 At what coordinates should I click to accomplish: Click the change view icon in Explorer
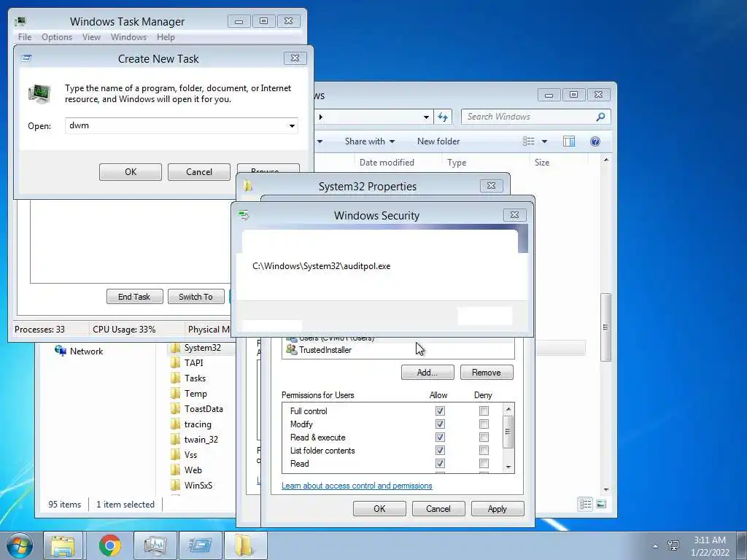click(x=528, y=141)
